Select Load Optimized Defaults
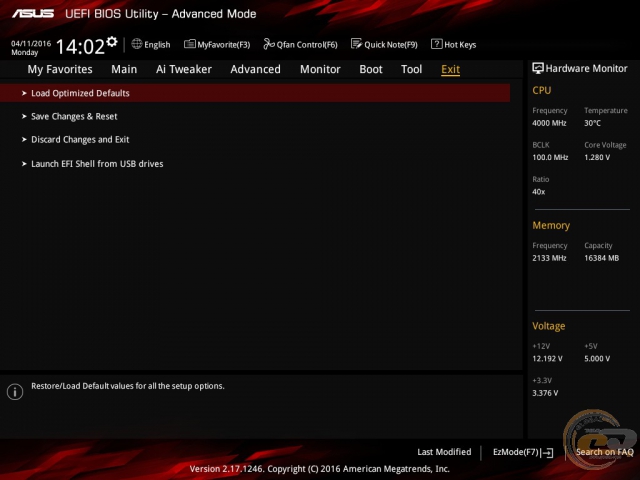 255,93
